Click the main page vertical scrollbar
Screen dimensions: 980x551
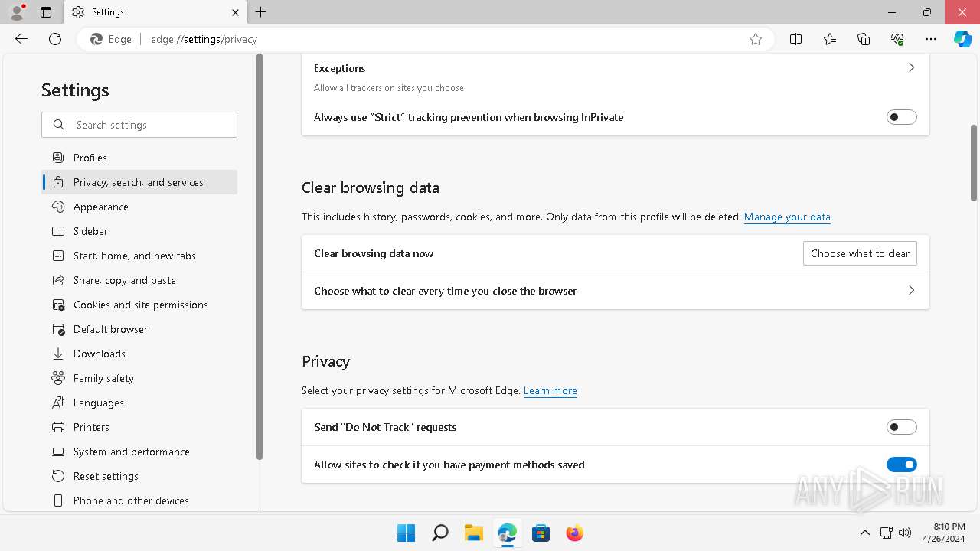[x=974, y=162]
